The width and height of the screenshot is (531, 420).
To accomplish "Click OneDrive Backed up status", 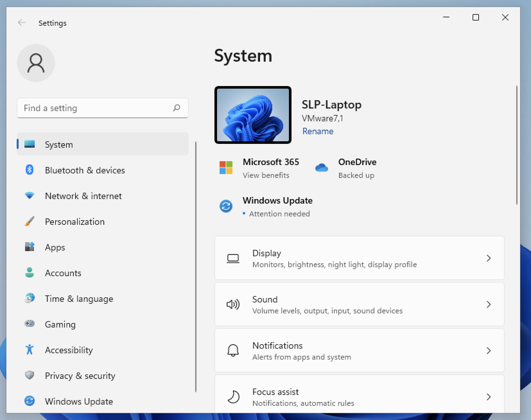I will (356, 175).
